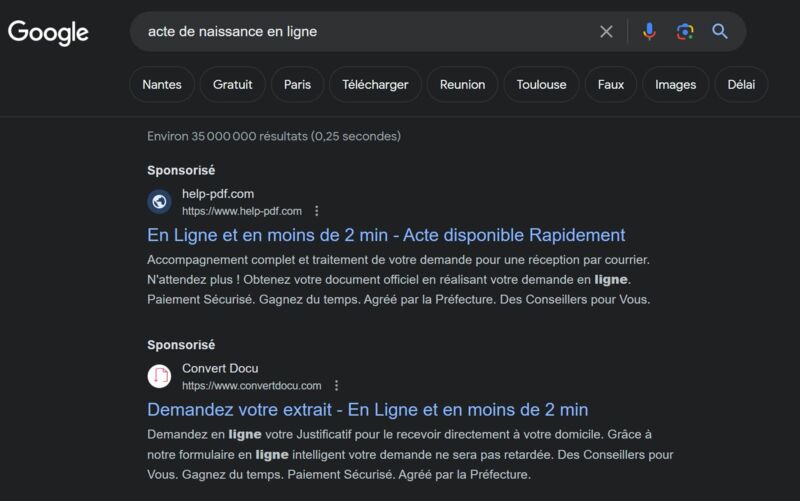Open three-dot menu next to convertdocu.com URL
The width and height of the screenshot is (800, 501).
pyautogui.click(x=336, y=385)
